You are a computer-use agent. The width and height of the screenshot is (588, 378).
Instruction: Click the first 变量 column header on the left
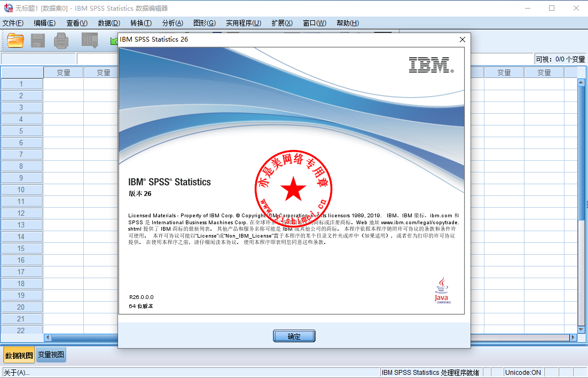64,73
